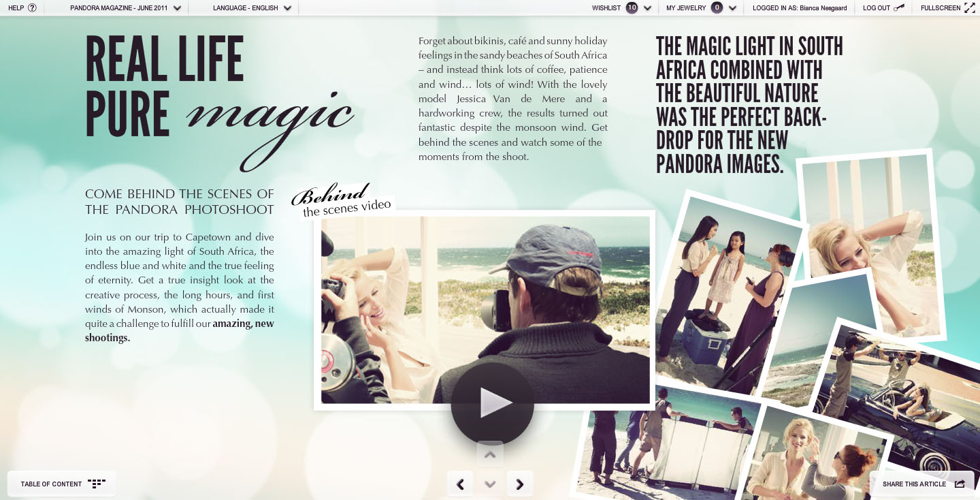The width and height of the screenshot is (980, 500).
Task: Click the behind the scenes video thumbnail
Action: coord(485,310)
